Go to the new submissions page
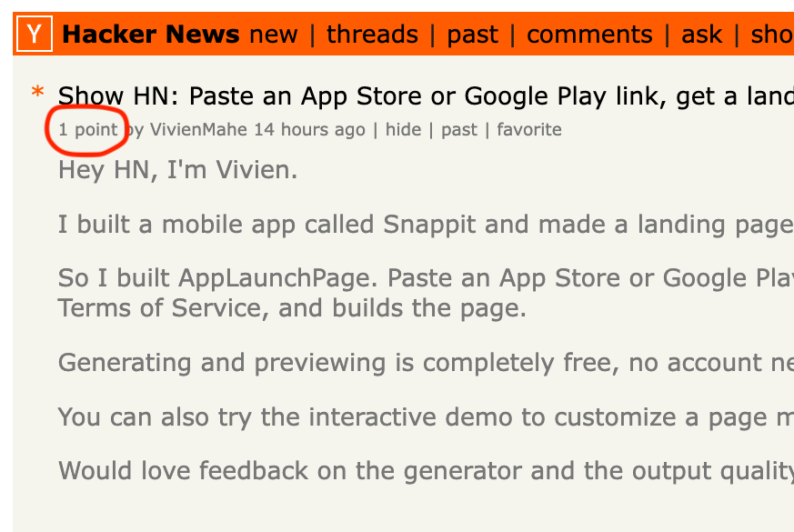This screenshot has width=794, height=532. (274, 35)
